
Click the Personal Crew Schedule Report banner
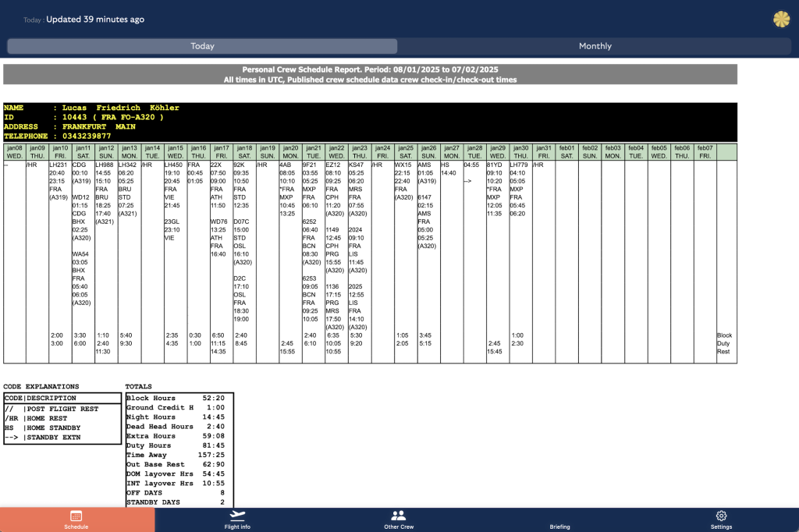click(x=370, y=74)
